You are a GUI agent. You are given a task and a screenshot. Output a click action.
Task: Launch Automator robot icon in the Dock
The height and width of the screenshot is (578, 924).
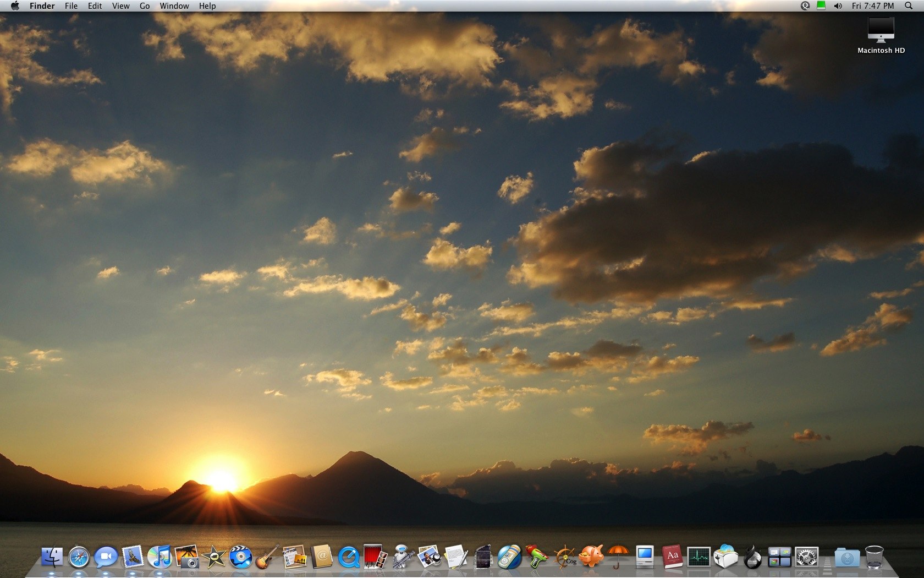point(402,557)
